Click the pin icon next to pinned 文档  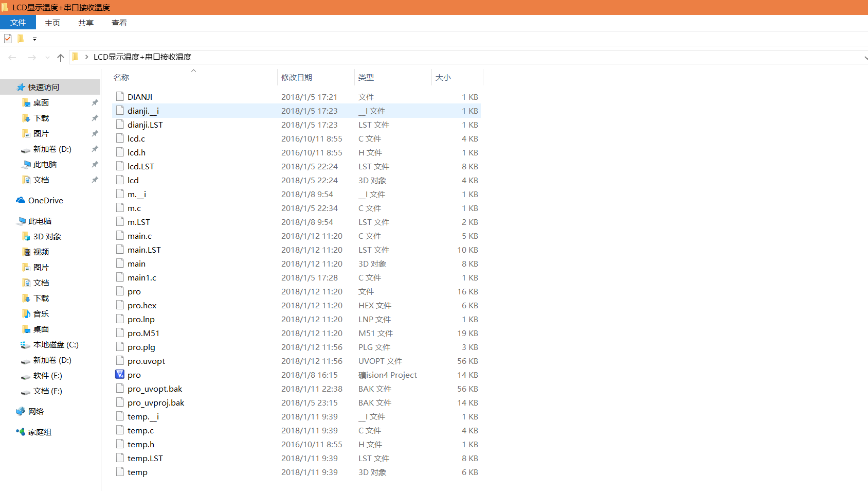[95, 180]
